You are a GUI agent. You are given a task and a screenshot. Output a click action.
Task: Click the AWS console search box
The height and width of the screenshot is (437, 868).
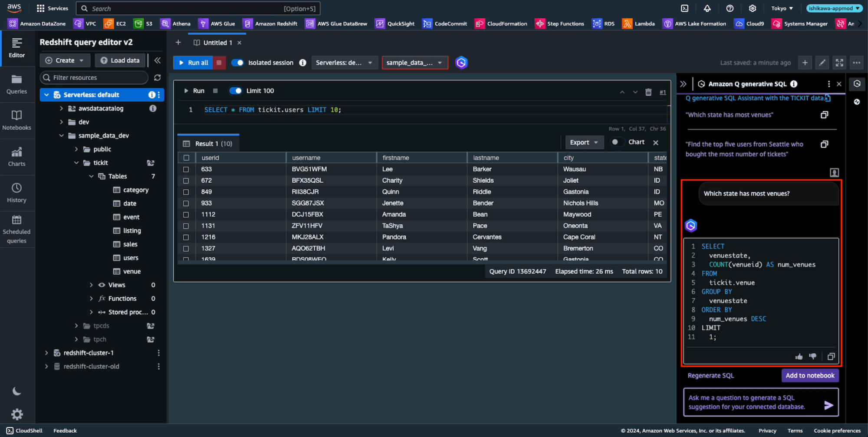pos(198,8)
